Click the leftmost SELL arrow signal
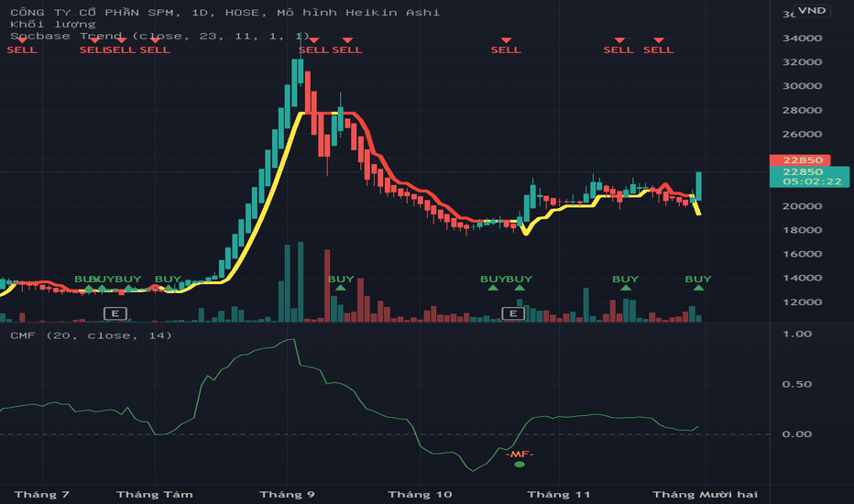 tap(21, 41)
